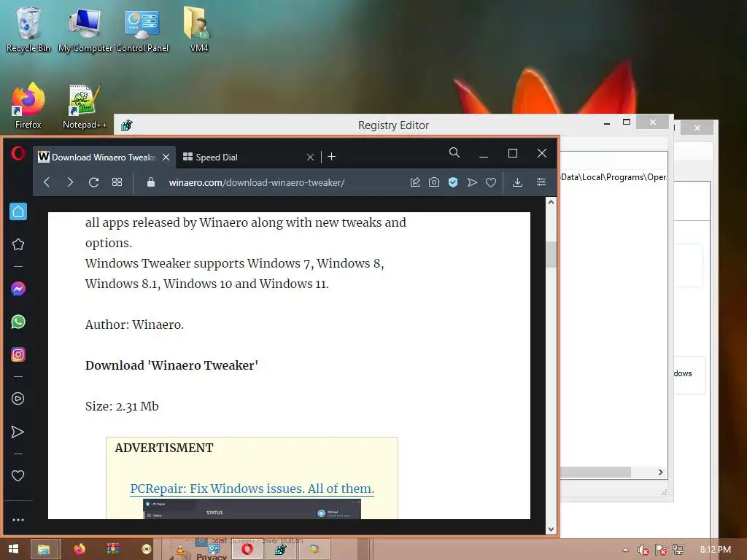Click the PC Repair ad screenshot thumbnail

coord(252,509)
